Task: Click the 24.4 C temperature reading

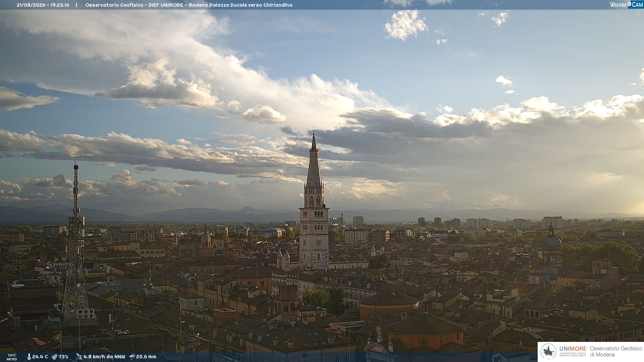Action: pyautogui.click(x=40, y=357)
